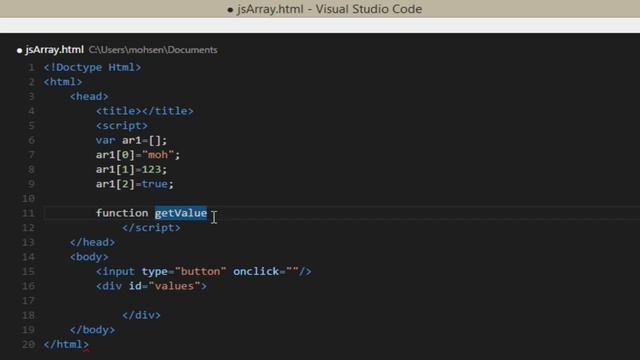Screen dimensions: 640x360
Task: Click the closing </div> tag
Action: click(141, 316)
